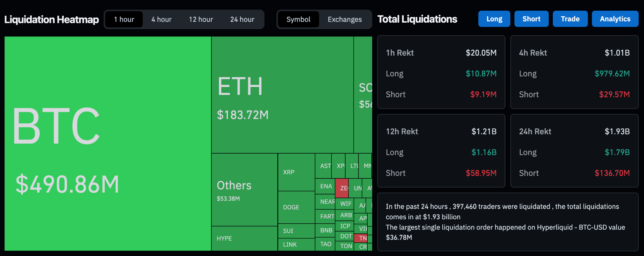Click the 1h Rekt summary card

tap(441, 72)
